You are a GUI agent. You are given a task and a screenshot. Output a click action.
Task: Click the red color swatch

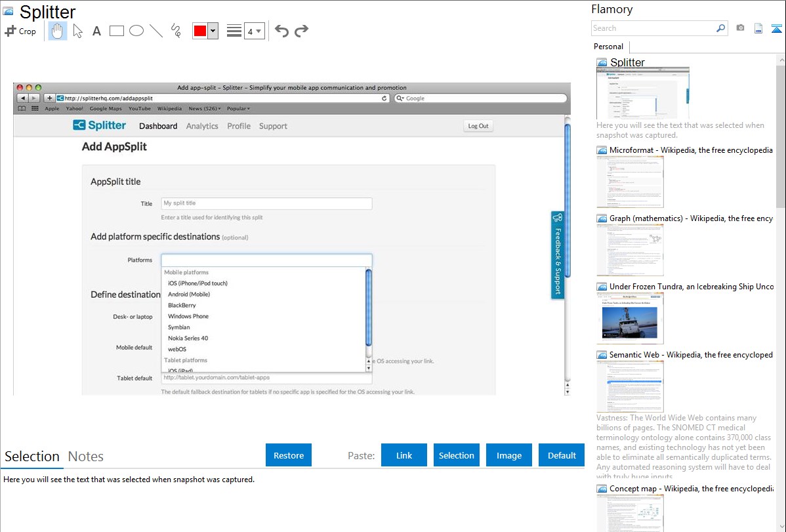(x=200, y=31)
